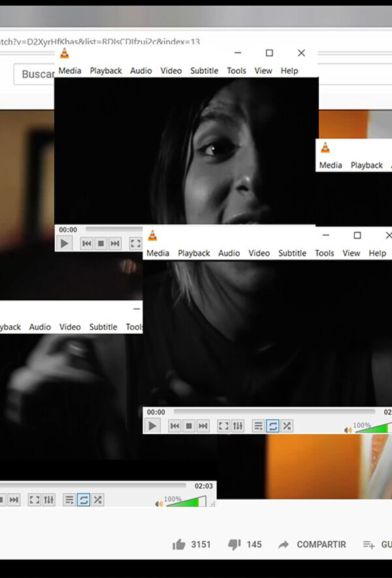Screen dimensions: 392x578
Task: Open extended settings in center VLC window
Action: [x=238, y=426]
